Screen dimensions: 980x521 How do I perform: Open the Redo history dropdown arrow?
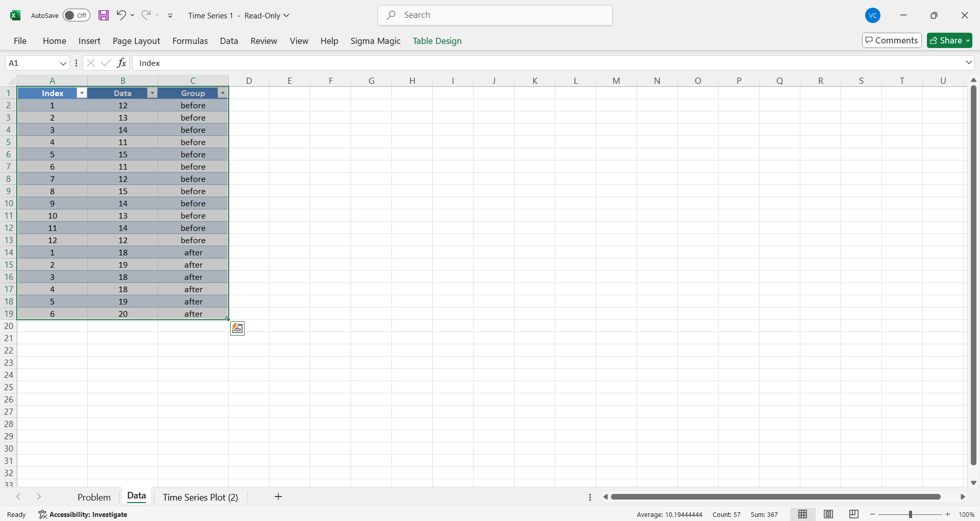pyautogui.click(x=157, y=15)
